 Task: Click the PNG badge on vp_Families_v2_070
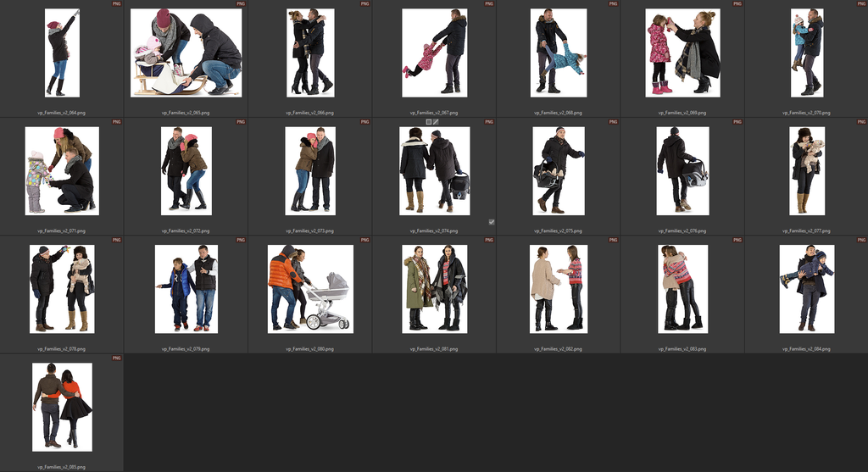tap(861, 4)
